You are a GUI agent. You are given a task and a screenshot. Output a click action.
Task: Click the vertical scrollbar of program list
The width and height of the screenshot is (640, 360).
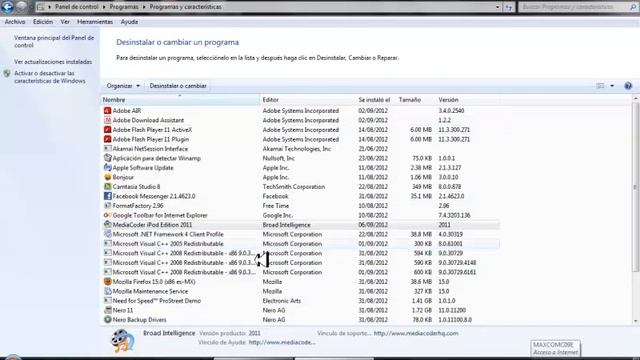[636, 188]
